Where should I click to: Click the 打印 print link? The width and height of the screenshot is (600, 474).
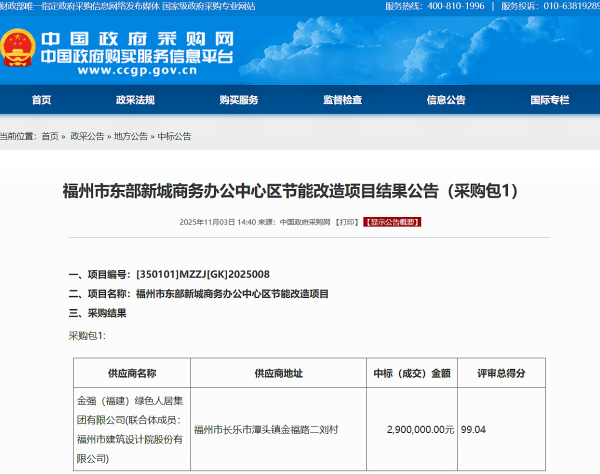(x=345, y=221)
